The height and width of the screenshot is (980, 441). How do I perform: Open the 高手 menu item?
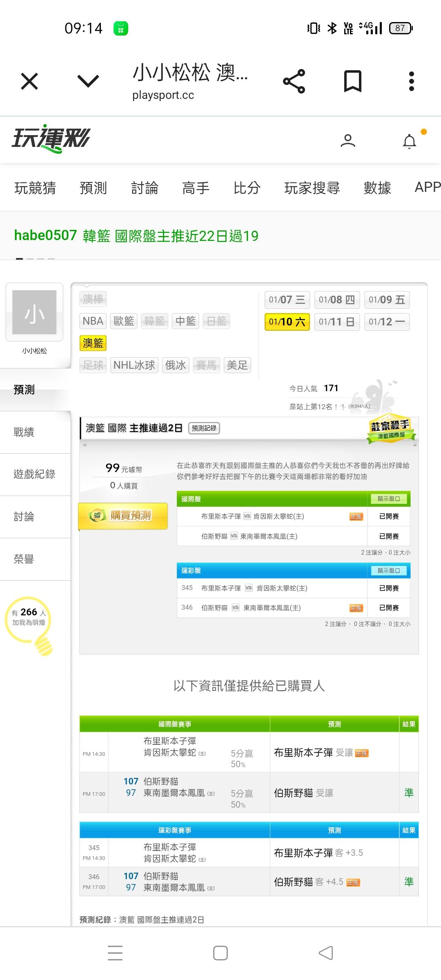coord(196,188)
